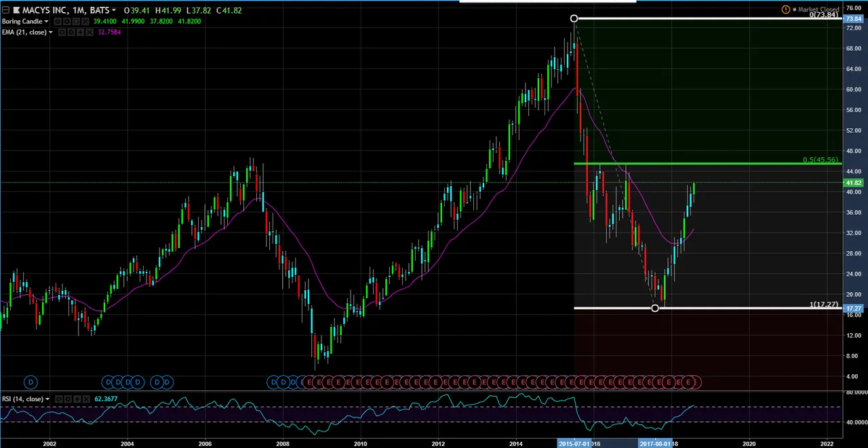The image size is (868, 448).
Task: Open RSI (14, close) settings gear
Action: tap(67, 399)
